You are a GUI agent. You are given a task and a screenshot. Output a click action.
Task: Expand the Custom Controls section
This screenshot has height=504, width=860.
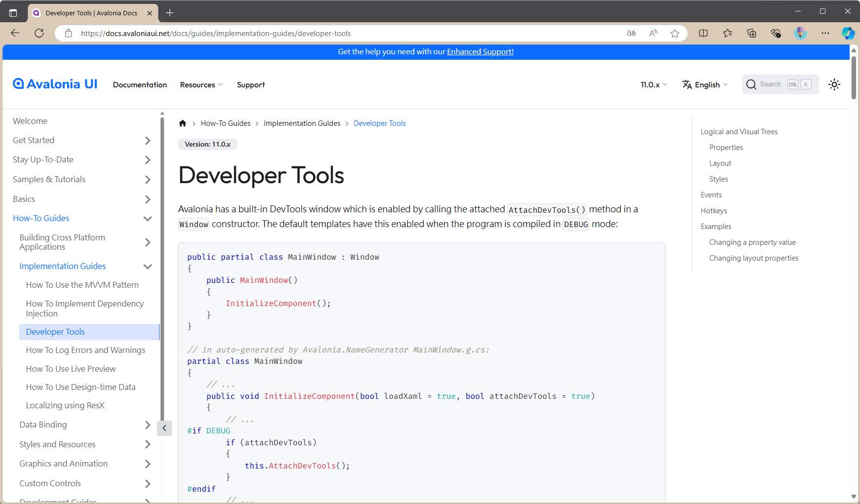pyautogui.click(x=147, y=484)
